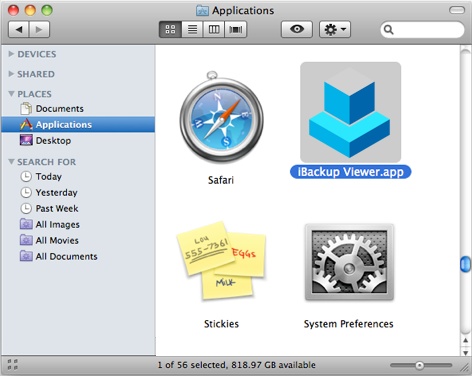Click the smart folder icon for All Movies
The width and height of the screenshot is (472, 376).
26,240
